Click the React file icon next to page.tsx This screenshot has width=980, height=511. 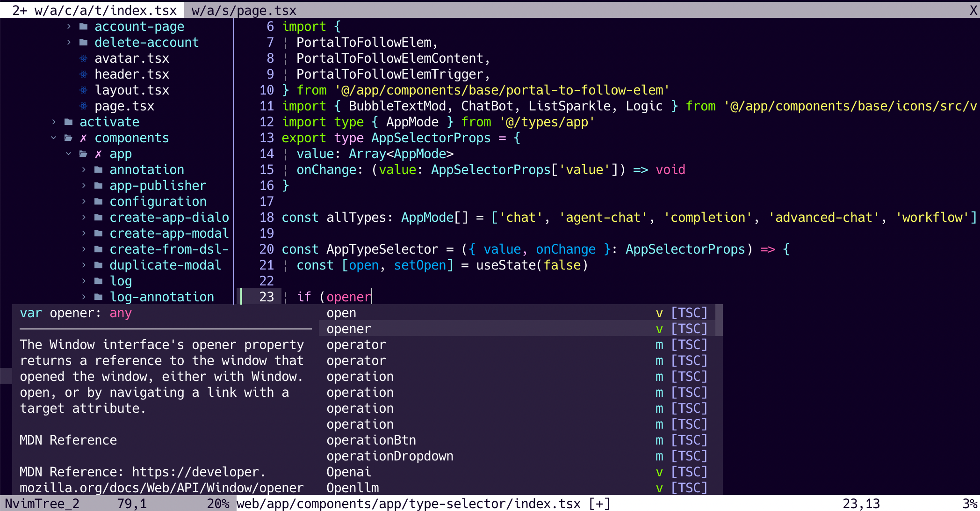tap(83, 106)
